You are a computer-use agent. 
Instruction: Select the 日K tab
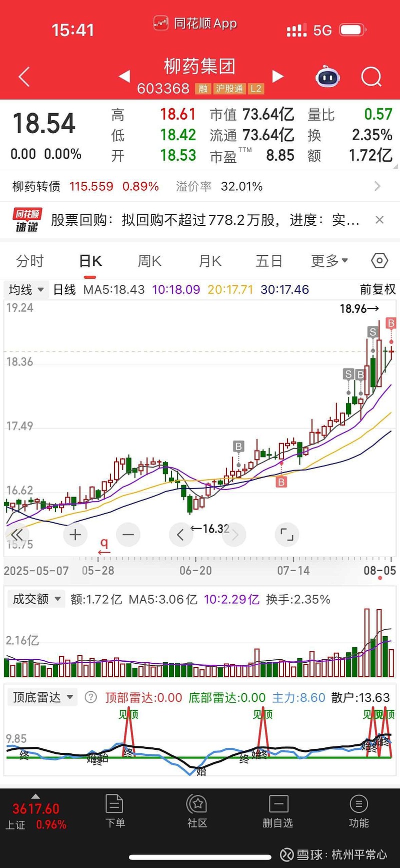tap(90, 261)
